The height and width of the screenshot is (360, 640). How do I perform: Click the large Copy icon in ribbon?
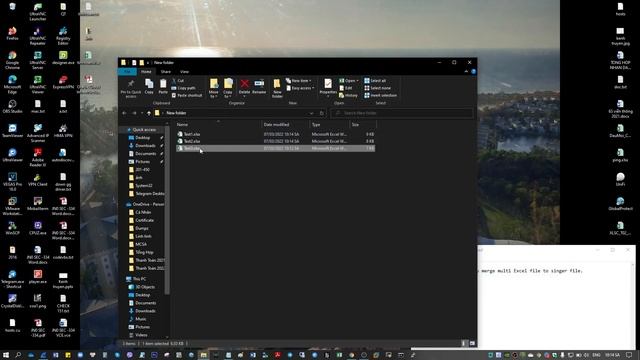point(149,87)
